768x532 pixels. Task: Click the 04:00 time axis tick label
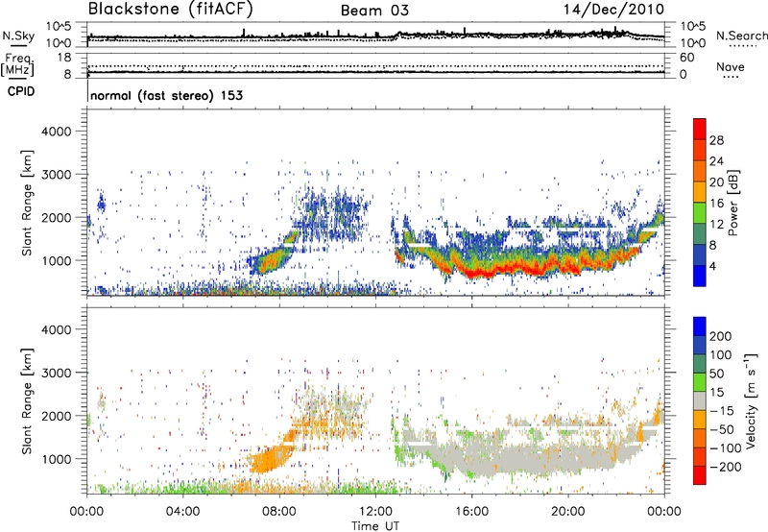click(x=183, y=512)
